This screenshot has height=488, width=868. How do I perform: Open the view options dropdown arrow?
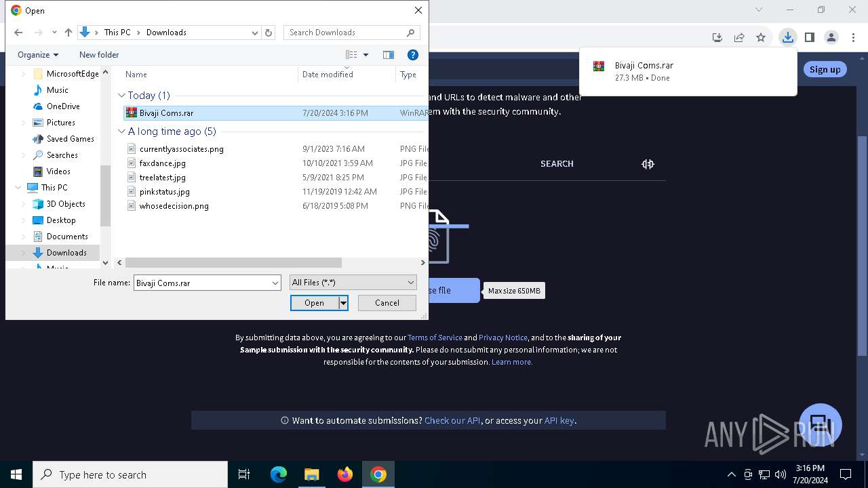click(366, 55)
